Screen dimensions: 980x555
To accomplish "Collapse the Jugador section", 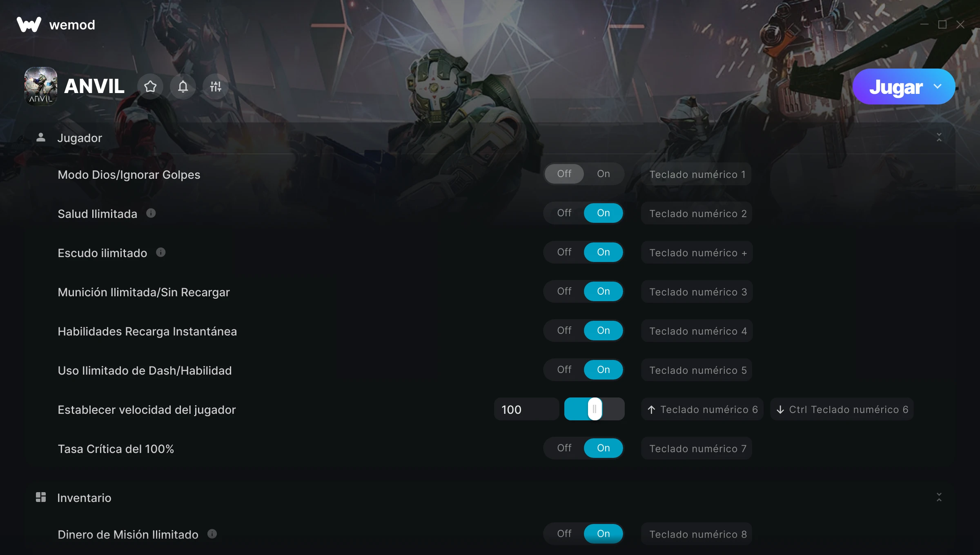I will [x=939, y=138].
